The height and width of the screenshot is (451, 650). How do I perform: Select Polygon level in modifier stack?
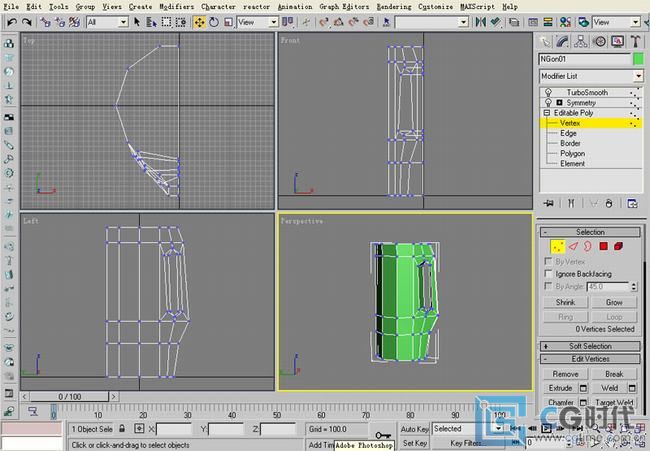572,153
